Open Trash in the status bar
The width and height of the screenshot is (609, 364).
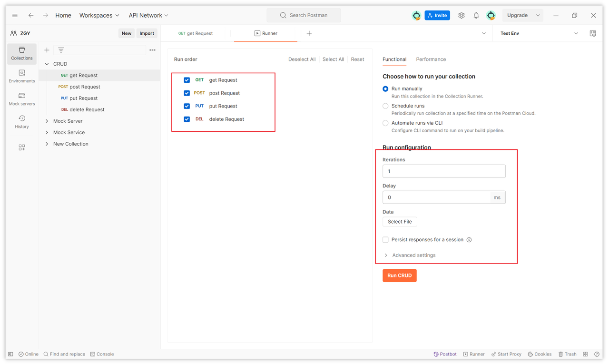[567, 354]
